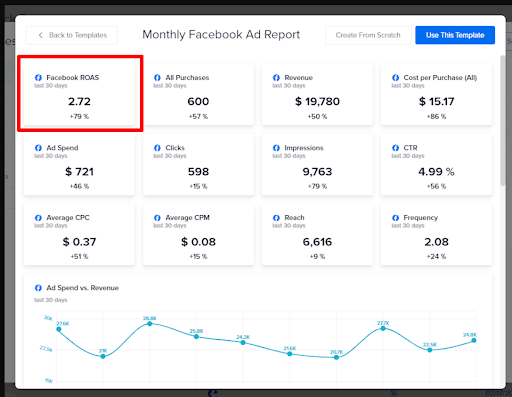Select the Impressions value 9,763
The image size is (512, 397).
(317, 172)
